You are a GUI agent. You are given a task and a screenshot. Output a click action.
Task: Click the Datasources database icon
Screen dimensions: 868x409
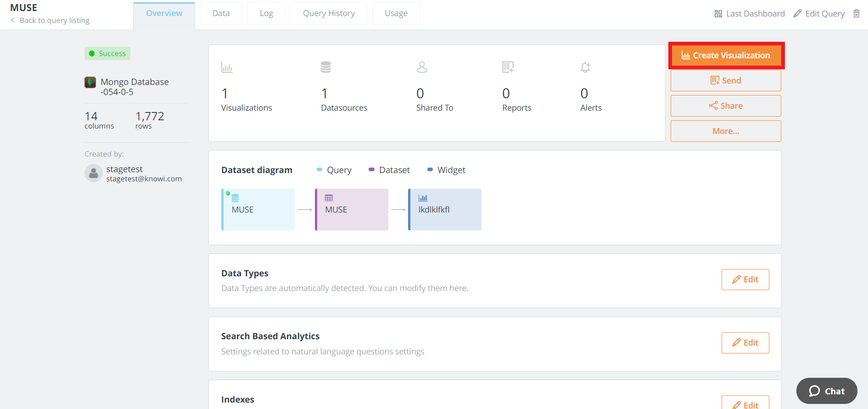[x=325, y=67]
